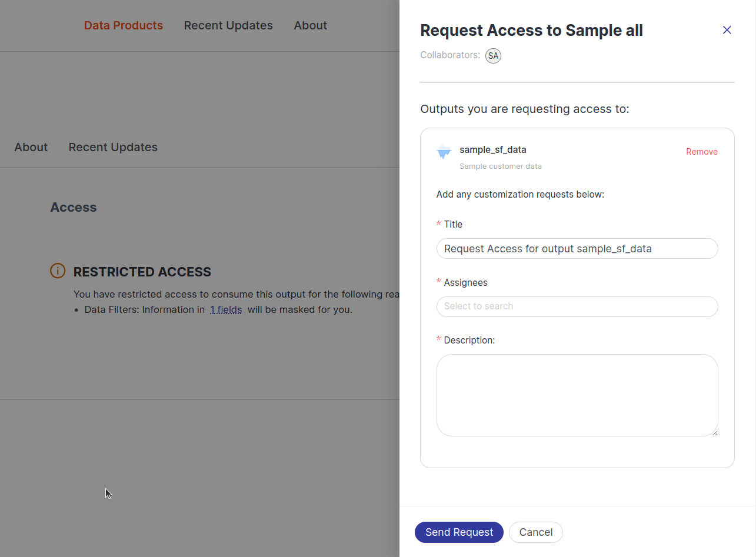This screenshot has height=557, width=756.
Task: Open Recent Updates in top navigation
Action: click(228, 25)
